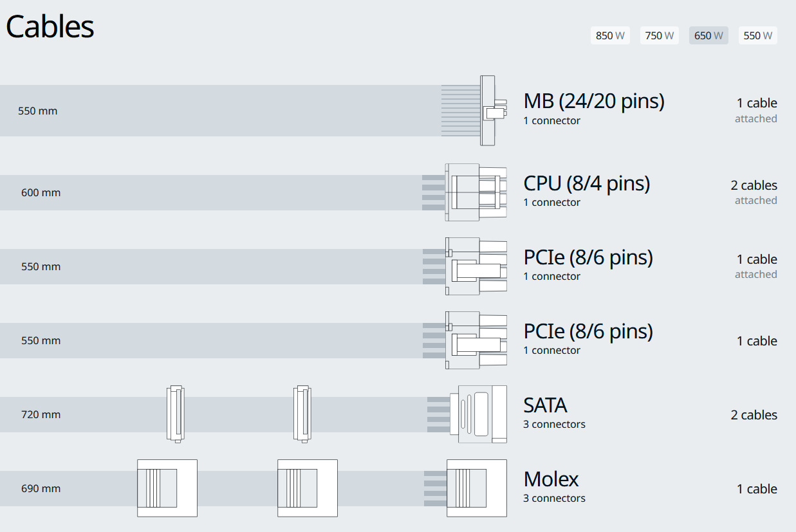
Task: Click the CPU (8/4 pins) label
Action: [x=586, y=184]
